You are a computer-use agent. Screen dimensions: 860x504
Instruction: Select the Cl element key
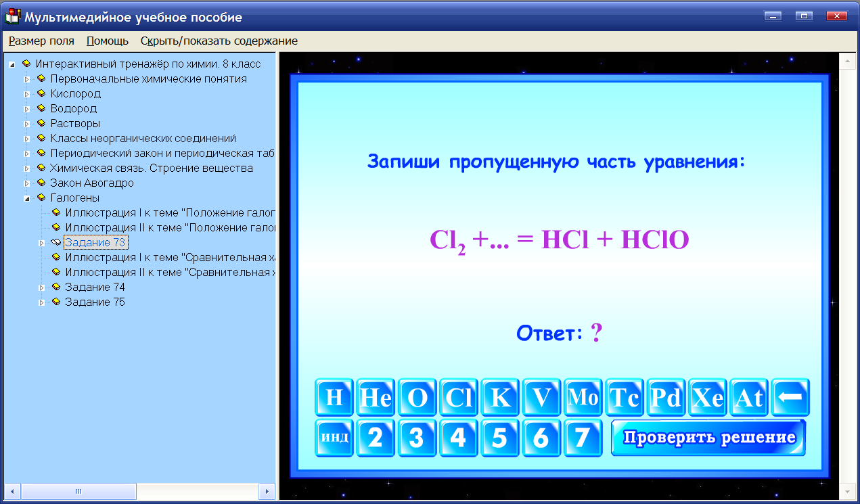click(x=459, y=397)
